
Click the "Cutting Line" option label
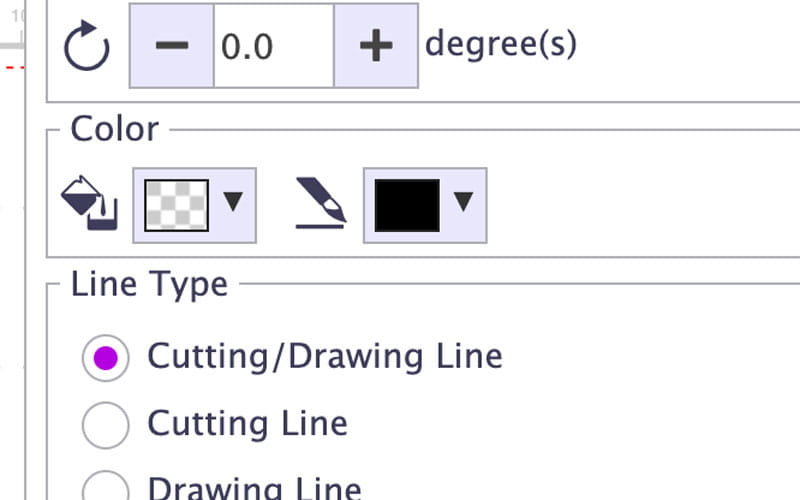(247, 423)
